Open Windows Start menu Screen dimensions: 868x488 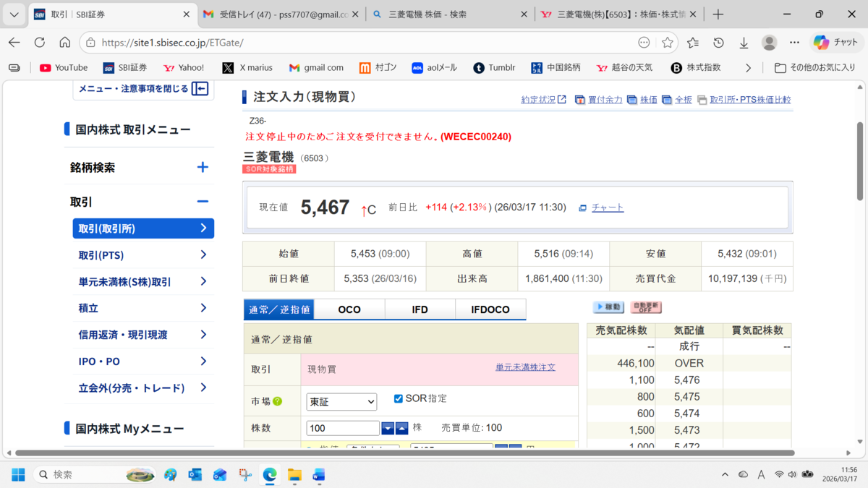tap(17, 474)
